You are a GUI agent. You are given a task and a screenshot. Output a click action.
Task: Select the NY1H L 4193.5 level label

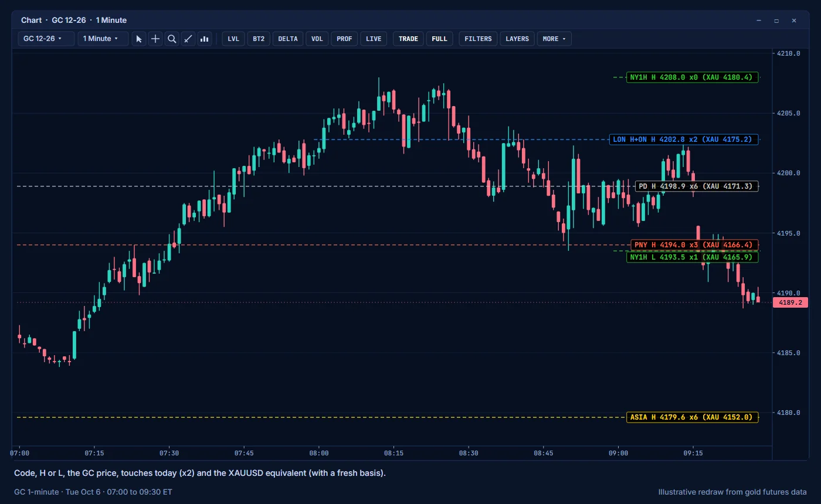(x=693, y=257)
